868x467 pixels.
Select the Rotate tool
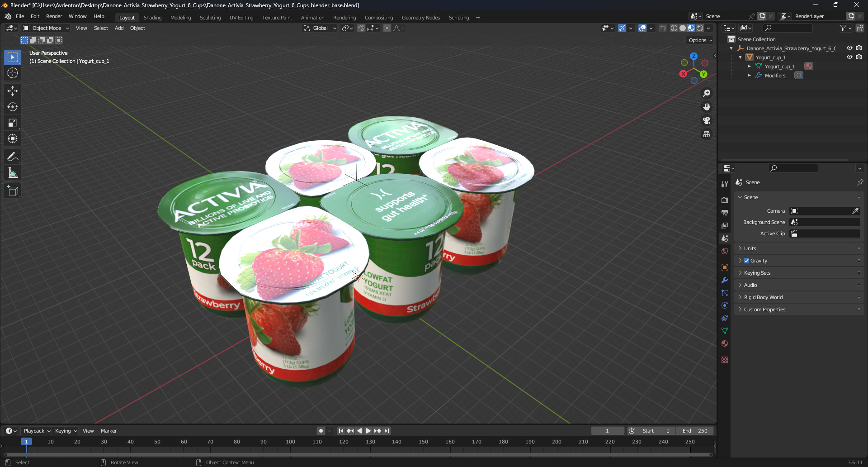tap(13, 107)
